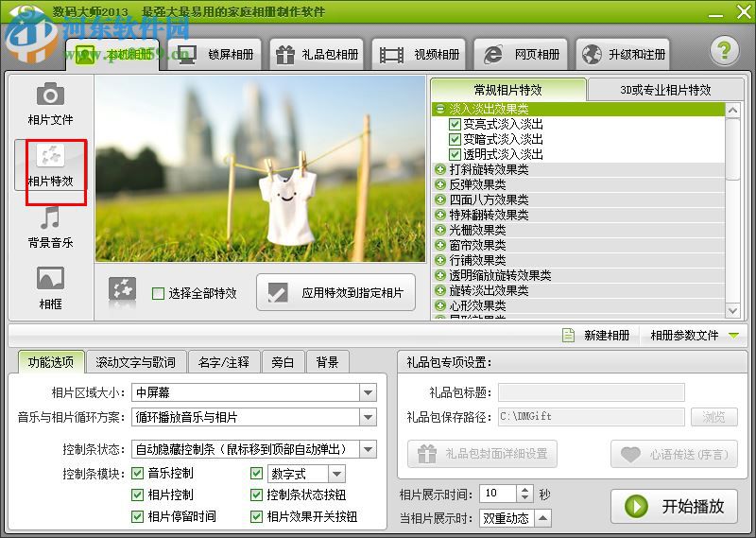Click the green help question mark icon

724,51
